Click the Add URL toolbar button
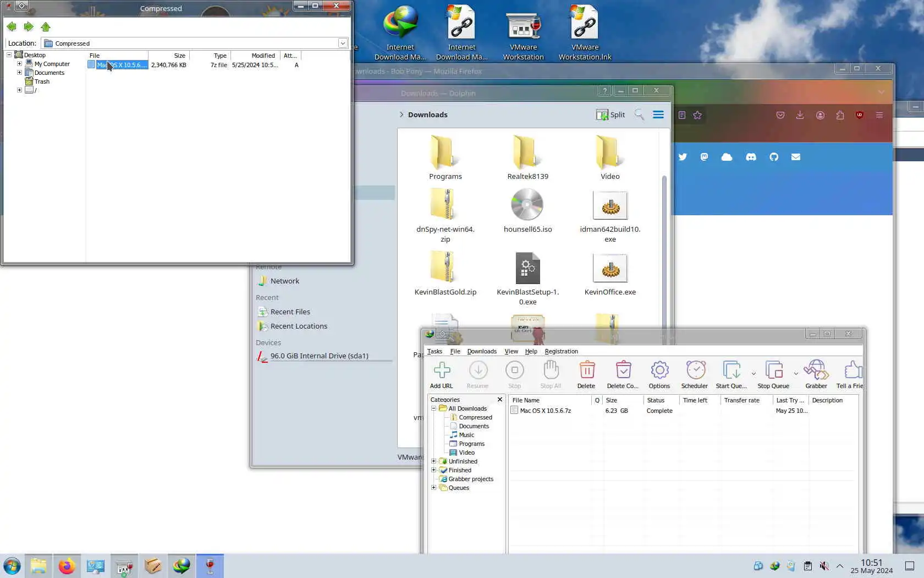This screenshot has width=924, height=578. 442,374
